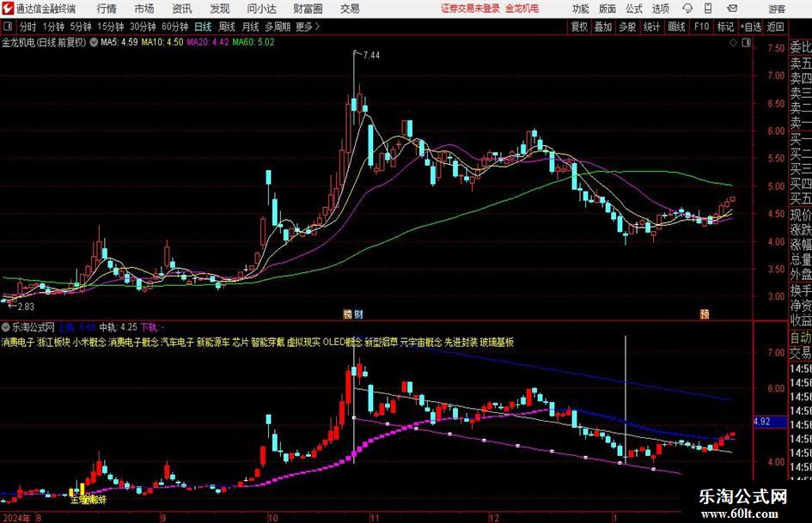Open the 选项 menu
This screenshot has width=812, height=523.
(x=660, y=9)
